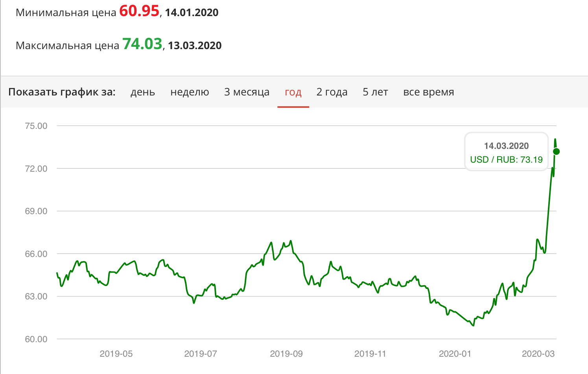Click the 2020-03 x-axis label
The width and height of the screenshot is (588, 374).
pos(538,354)
